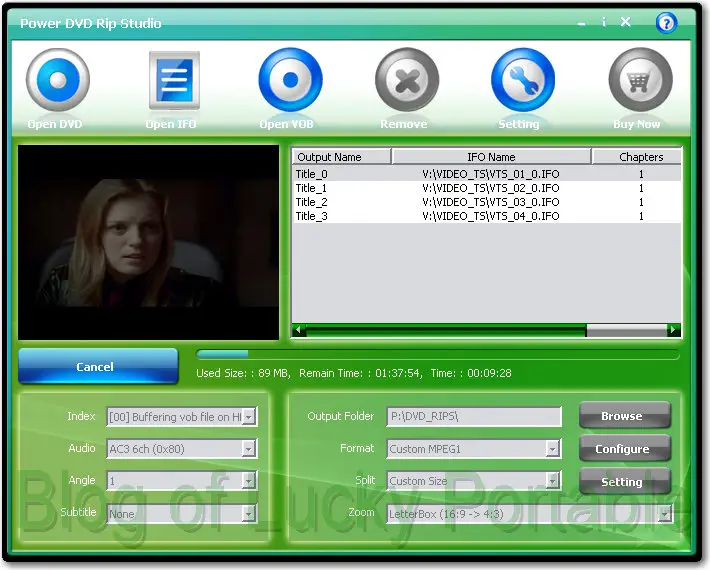Click the VTS_01_0.IFO path cell

491,174
